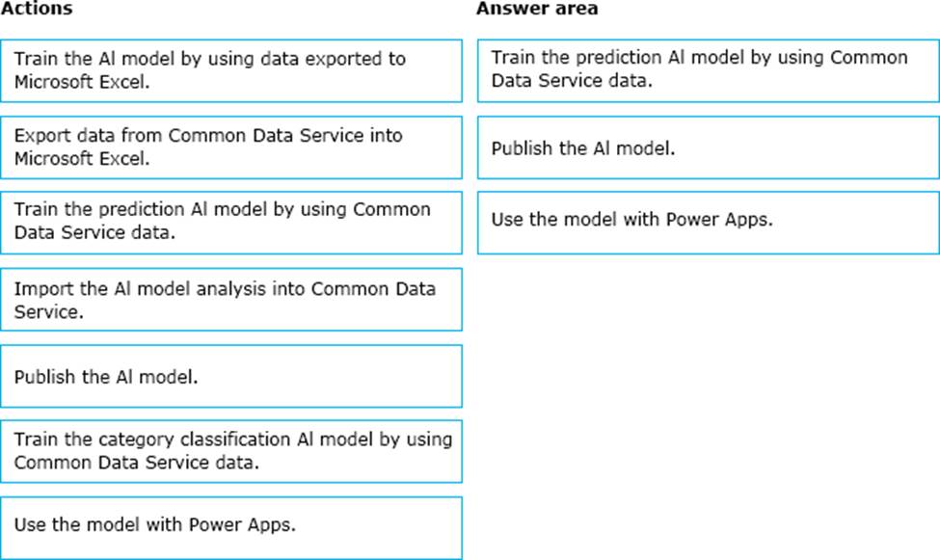Click empty space below the third answer box

coord(708,386)
